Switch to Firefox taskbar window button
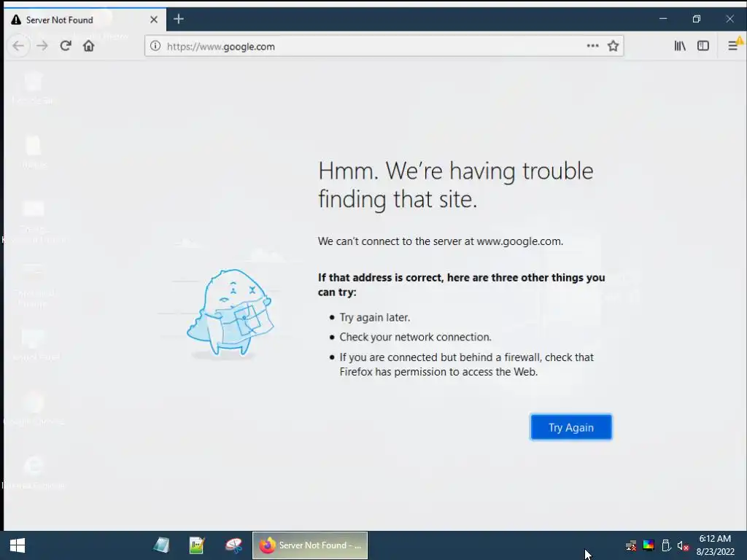The image size is (747, 560). click(x=310, y=545)
